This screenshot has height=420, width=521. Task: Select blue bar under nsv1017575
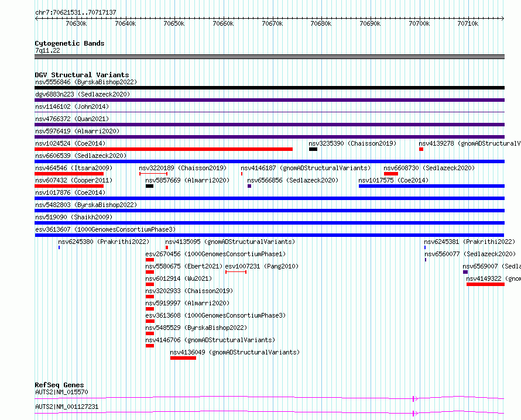[x=431, y=186]
